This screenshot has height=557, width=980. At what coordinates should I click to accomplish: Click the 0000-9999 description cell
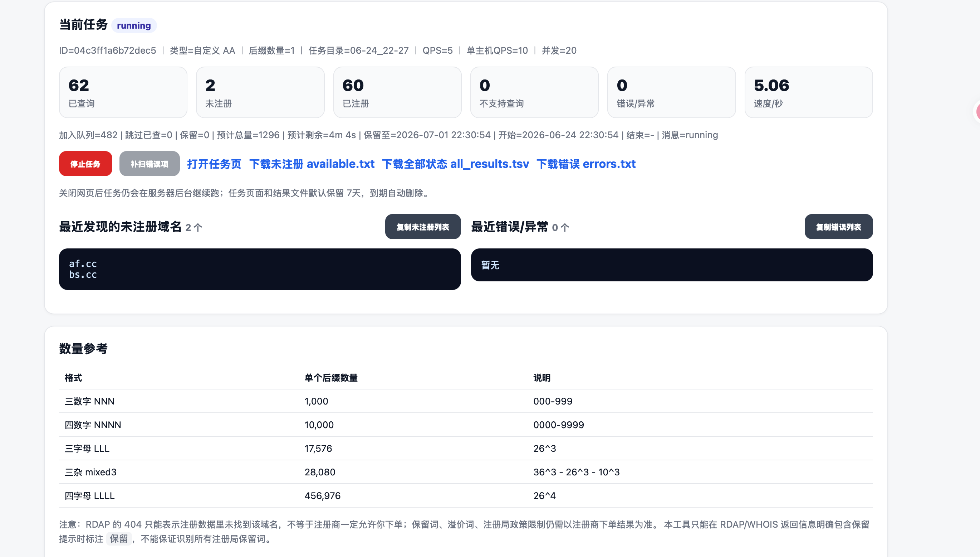pyautogui.click(x=558, y=425)
